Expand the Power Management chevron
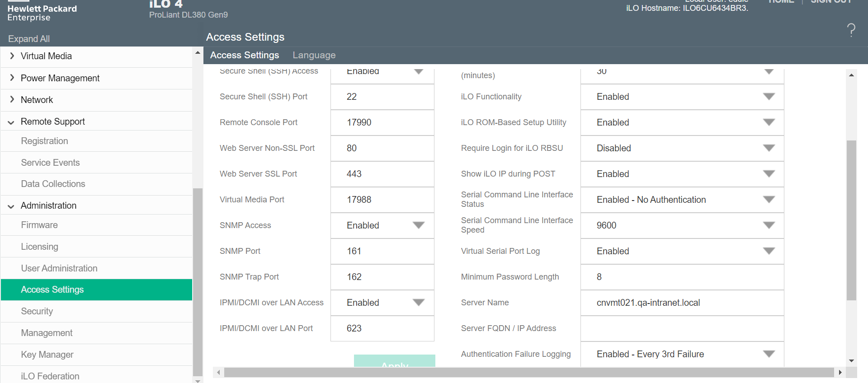This screenshot has width=868, height=383. [12, 78]
